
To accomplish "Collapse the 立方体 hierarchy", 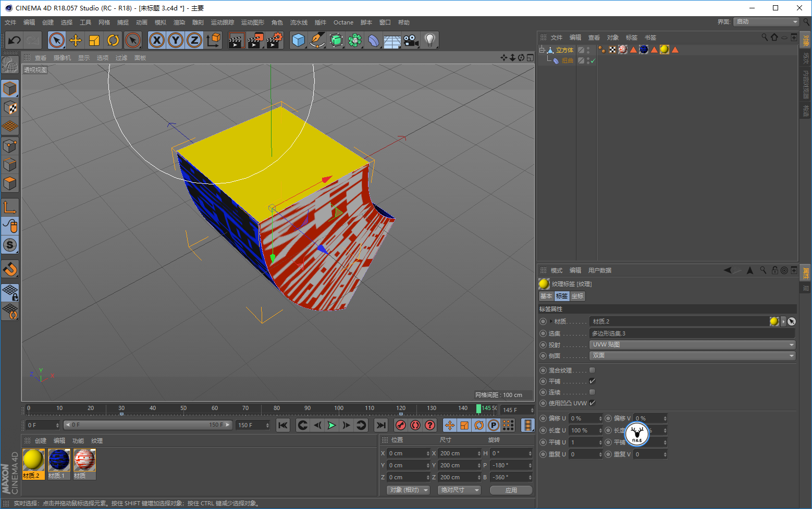I will pyautogui.click(x=542, y=50).
